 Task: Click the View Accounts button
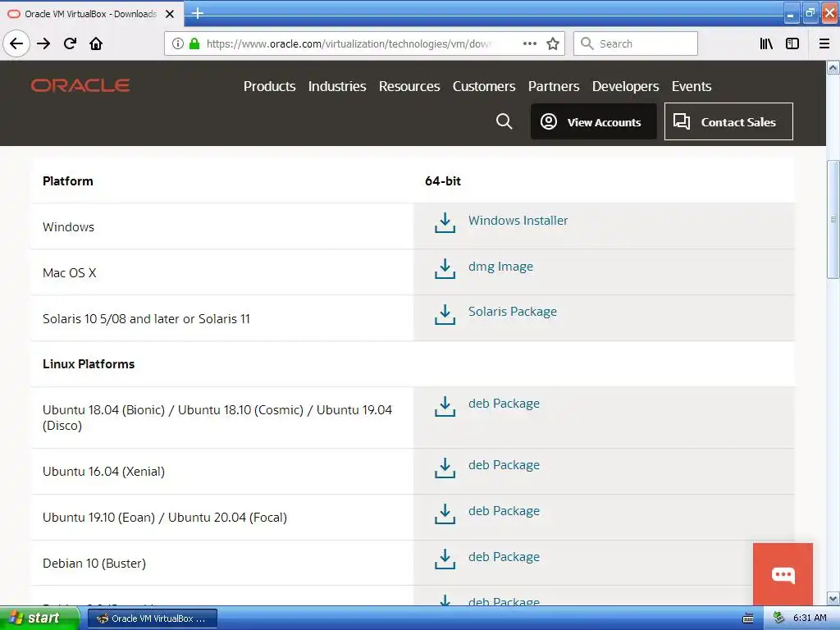594,121
